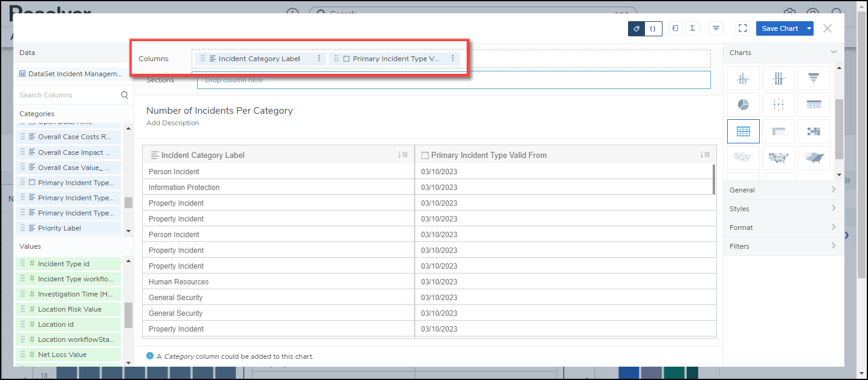Select the US dot map chart type
The width and height of the screenshot is (868, 380).
[743, 158]
